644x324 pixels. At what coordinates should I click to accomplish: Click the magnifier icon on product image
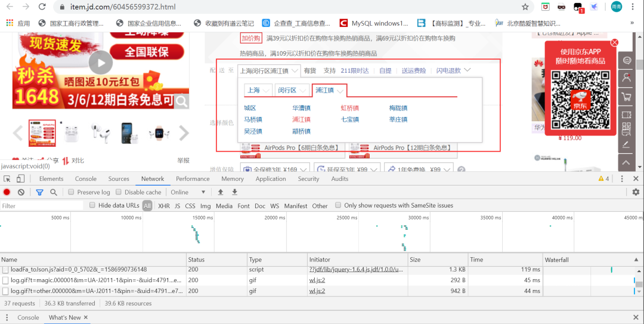(x=181, y=101)
